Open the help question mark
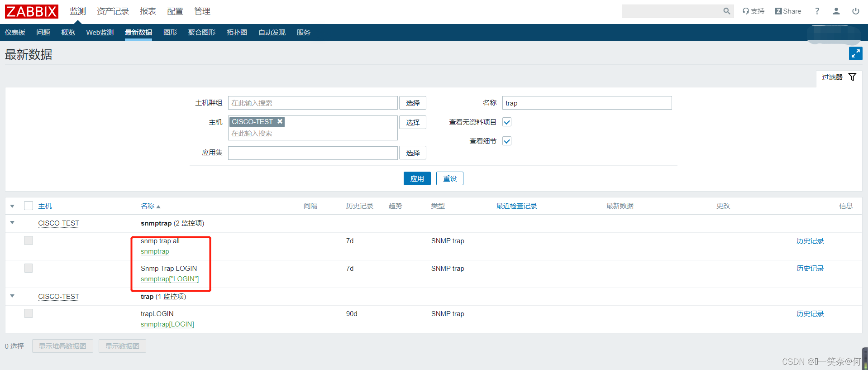This screenshot has height=370, width=868. 817,11
